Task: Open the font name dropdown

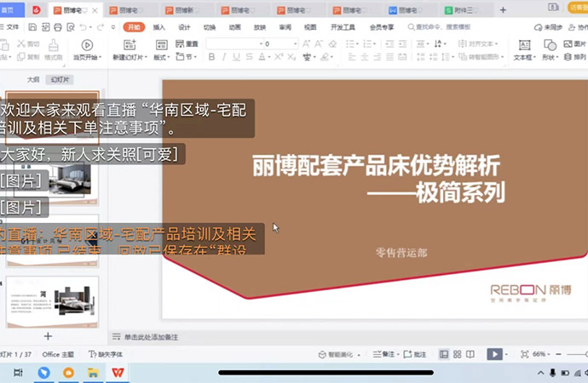Action: point(261,44)
